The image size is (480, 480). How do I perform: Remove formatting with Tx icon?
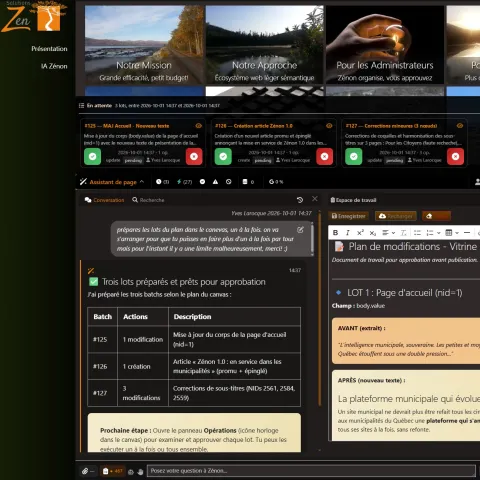click(403, 233)
